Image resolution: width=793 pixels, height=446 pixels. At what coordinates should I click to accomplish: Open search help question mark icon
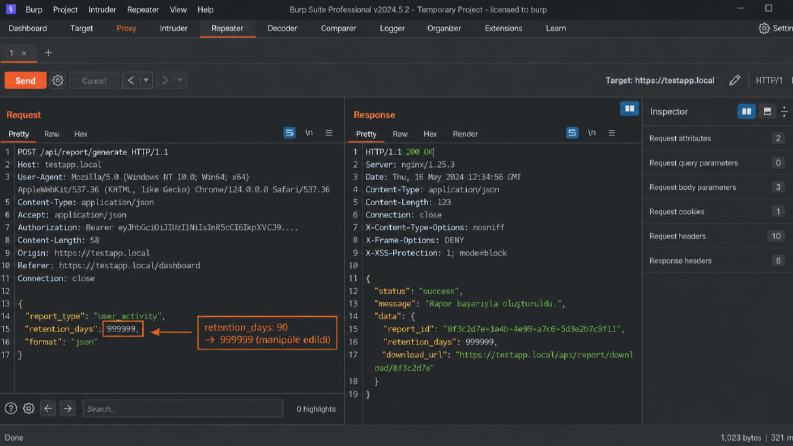coord(11,409)
